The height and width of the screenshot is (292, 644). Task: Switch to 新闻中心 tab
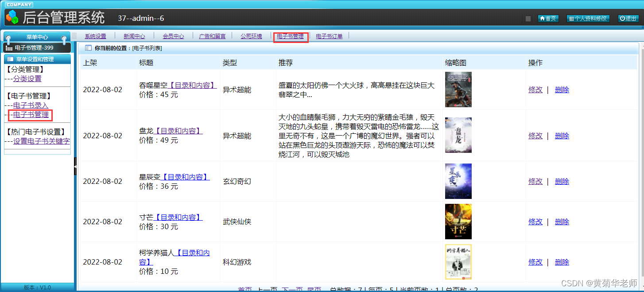(134, 36)
